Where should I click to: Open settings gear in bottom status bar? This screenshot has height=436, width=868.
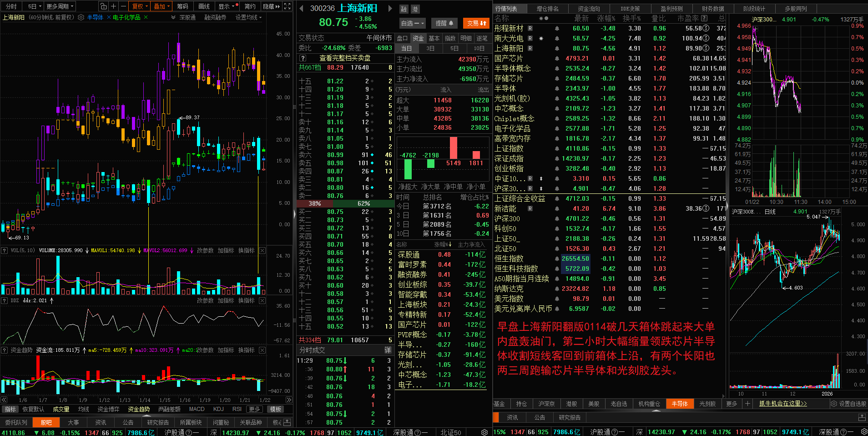pyautogui.click(x=484, y=432)
